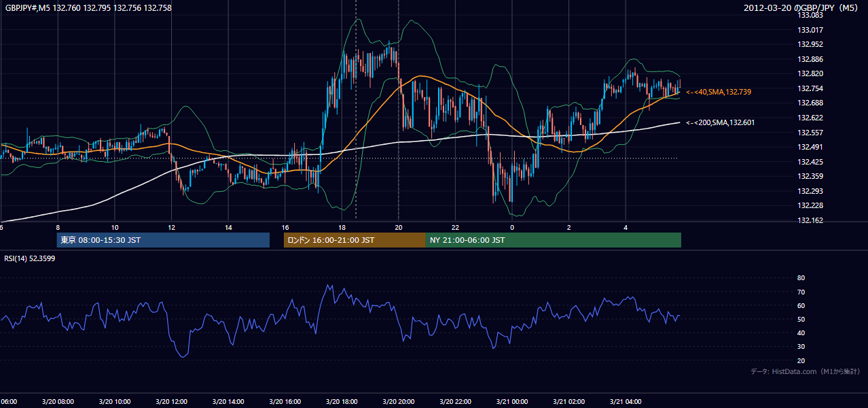Click RSI scale value 50
This screenshot has width=868, height=408.
tap(801, 319)
